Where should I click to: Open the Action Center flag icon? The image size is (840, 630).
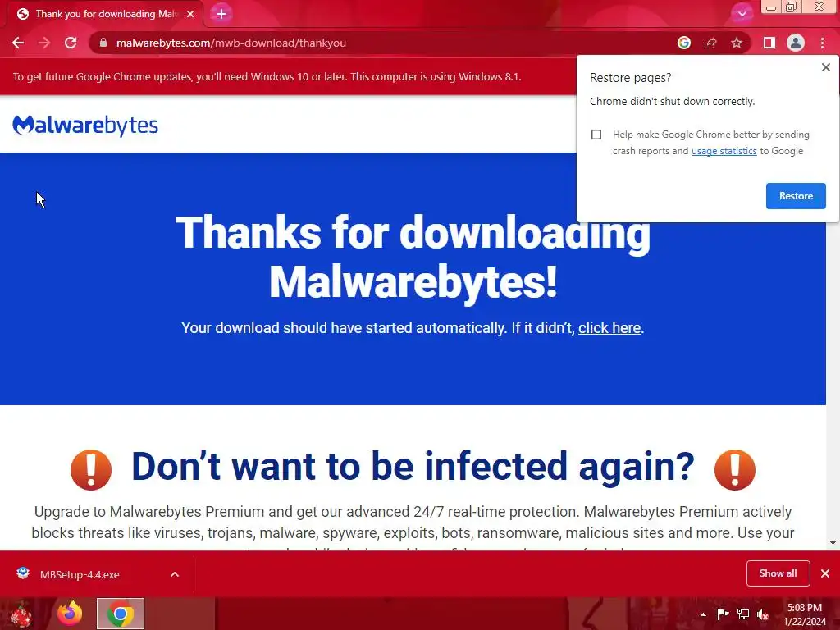(723, 614)
